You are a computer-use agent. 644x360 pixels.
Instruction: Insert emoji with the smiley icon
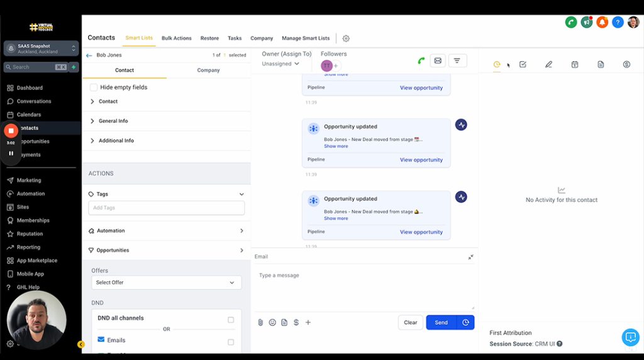[x=272, y=323]
